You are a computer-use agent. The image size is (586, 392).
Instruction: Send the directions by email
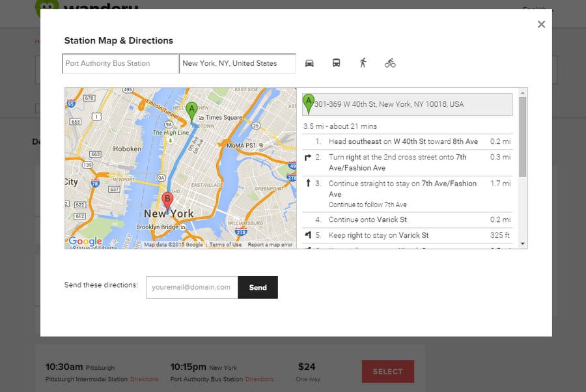click(x=258, y=287)
